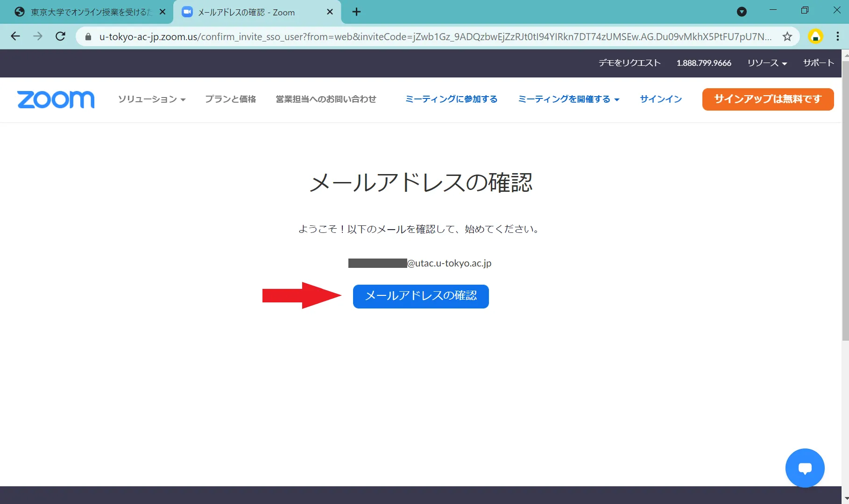
Task: Click the プランと価格 menu item
Action: (231, 99)
